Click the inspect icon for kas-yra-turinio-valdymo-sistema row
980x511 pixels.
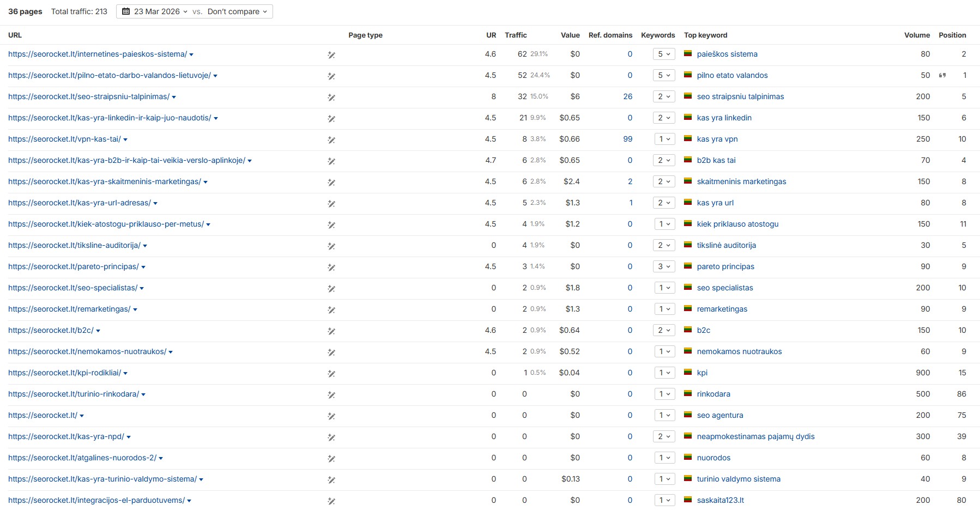(331, 480)
